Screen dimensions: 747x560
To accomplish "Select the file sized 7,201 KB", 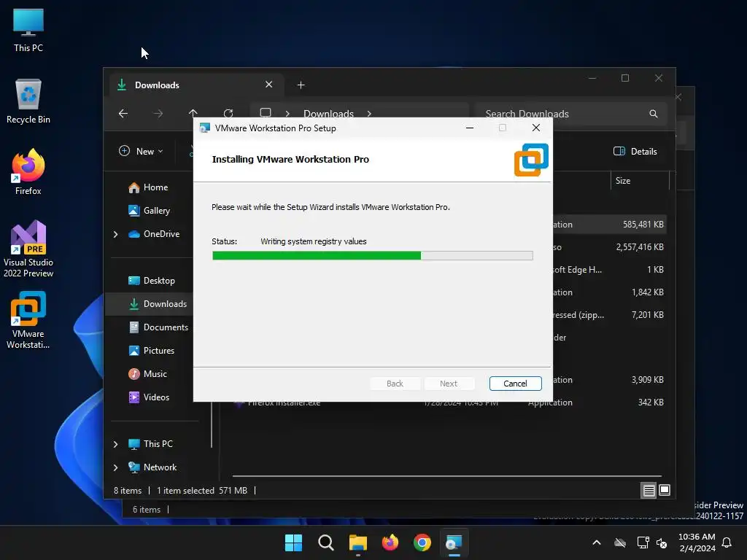I will [x=610, y=315].
